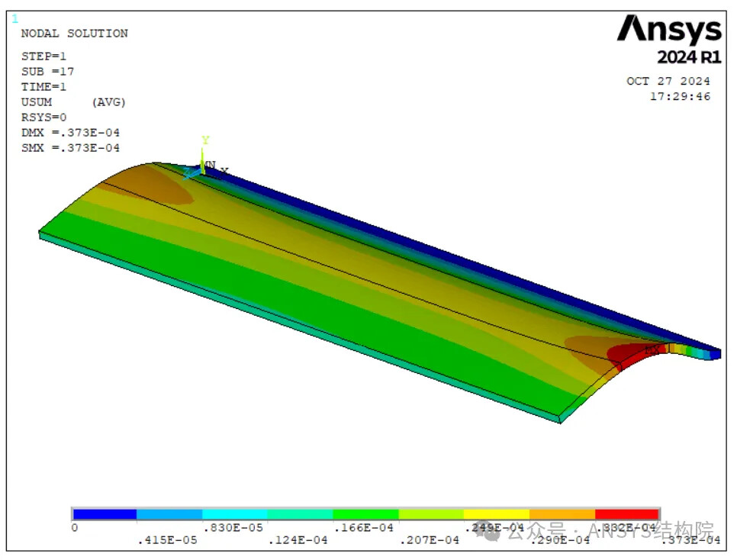Click the DMX =.373E-04 label
Screen dimensions: 737x560
click(70, 133)
